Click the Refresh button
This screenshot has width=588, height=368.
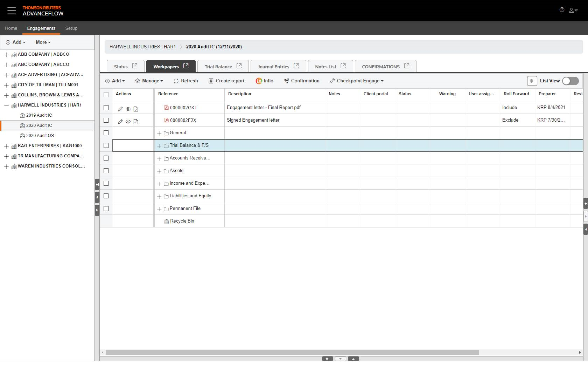point(186,81)
